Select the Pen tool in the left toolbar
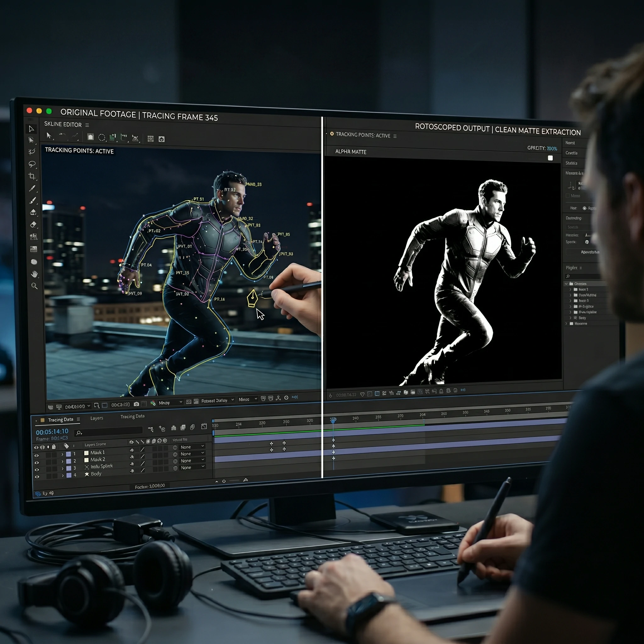Image resolution: width=644 pixels, height=644 pixels. 32,188
